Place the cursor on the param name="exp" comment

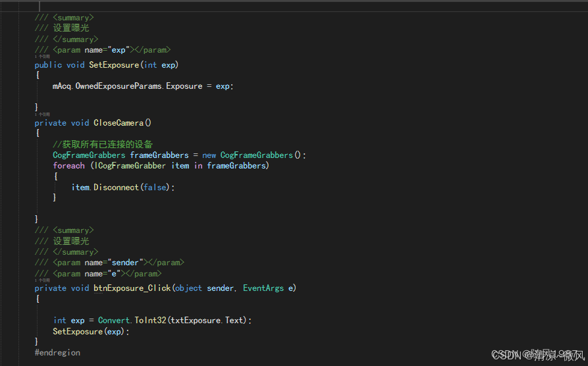tap(103, 50)
